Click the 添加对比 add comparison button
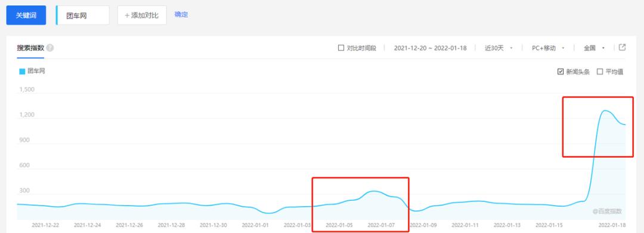 (x=142, y=15)
